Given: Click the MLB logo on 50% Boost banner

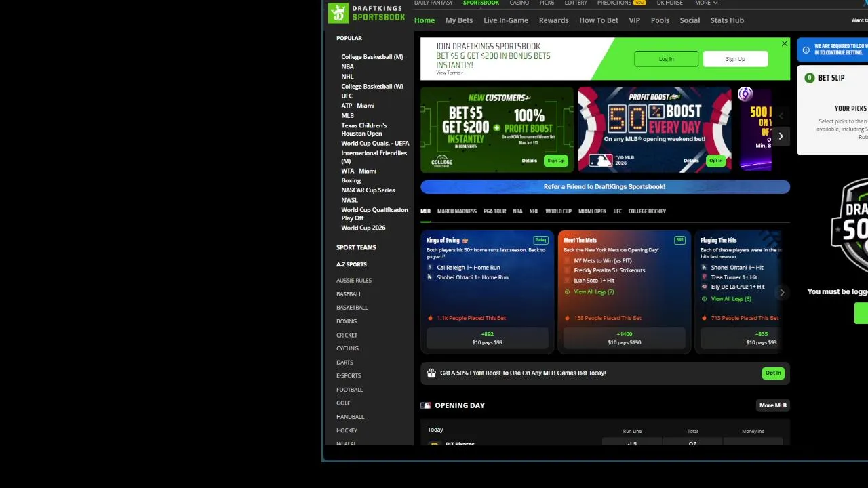Looking at the screenshot, I should click(600, 161).
